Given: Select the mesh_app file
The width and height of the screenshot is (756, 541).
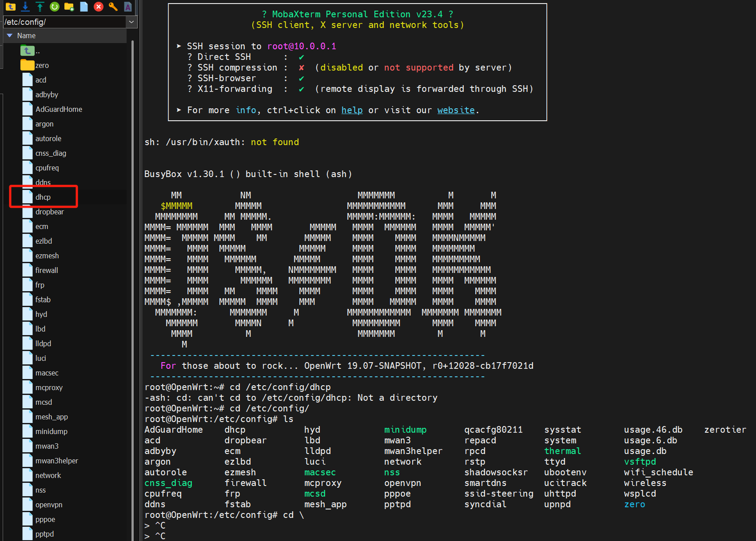Looking at the screenshot, I should 45,417.
